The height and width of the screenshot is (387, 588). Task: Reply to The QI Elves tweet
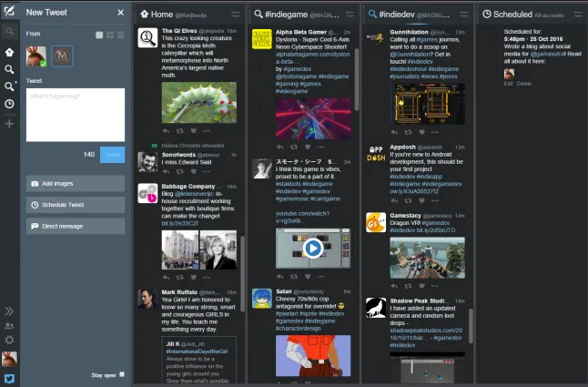pos(167,131)
